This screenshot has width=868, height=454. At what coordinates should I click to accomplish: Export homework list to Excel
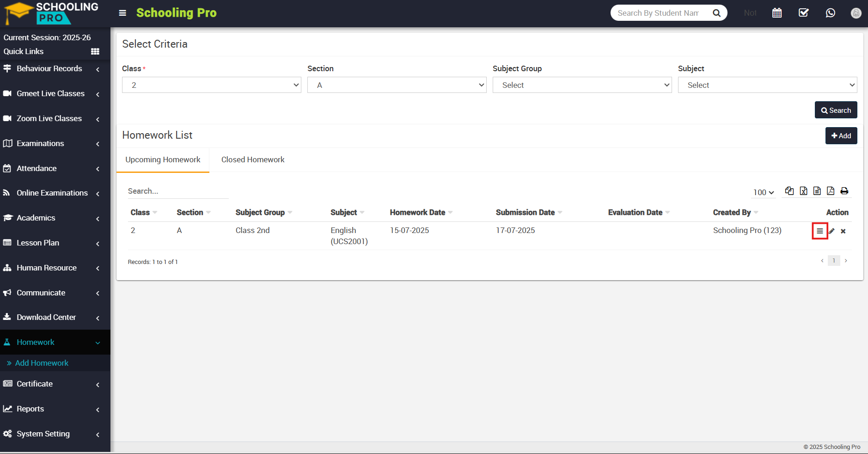[804, 191]
